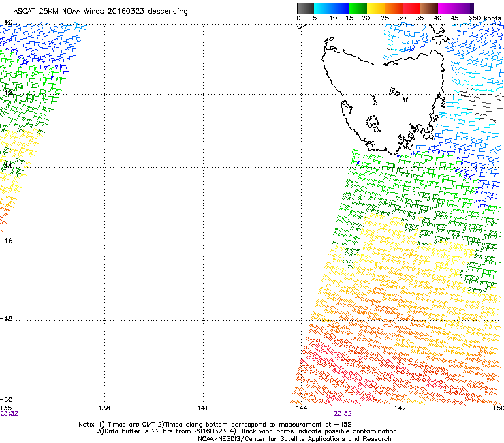Click the '>50 knots' legend label

tap(484, 18)
